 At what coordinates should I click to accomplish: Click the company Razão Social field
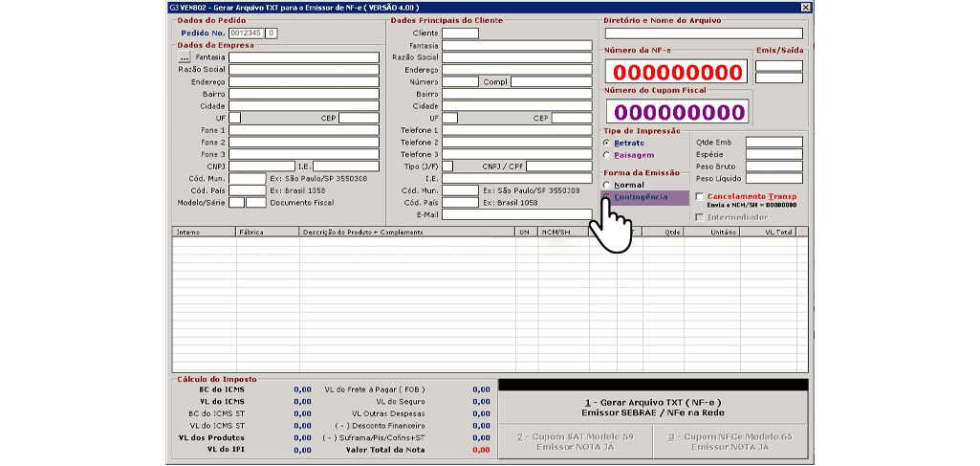(x=303, y=70)
